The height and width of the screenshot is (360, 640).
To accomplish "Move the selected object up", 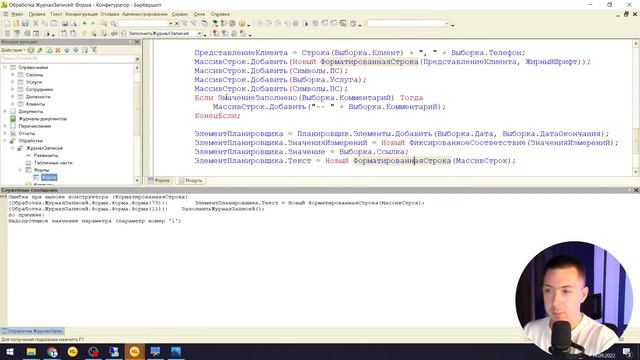I will click(x=67, y=50).
